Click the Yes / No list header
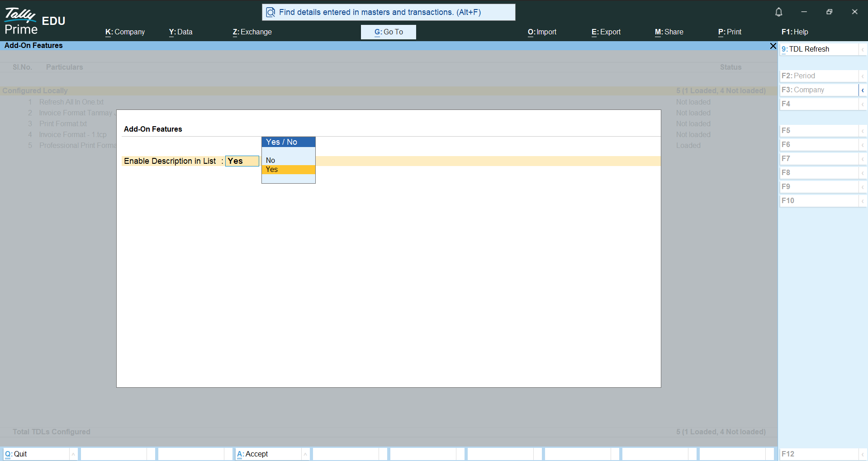Image resolution: width=868 pixels, height=461 pixels. click(289, 142)
